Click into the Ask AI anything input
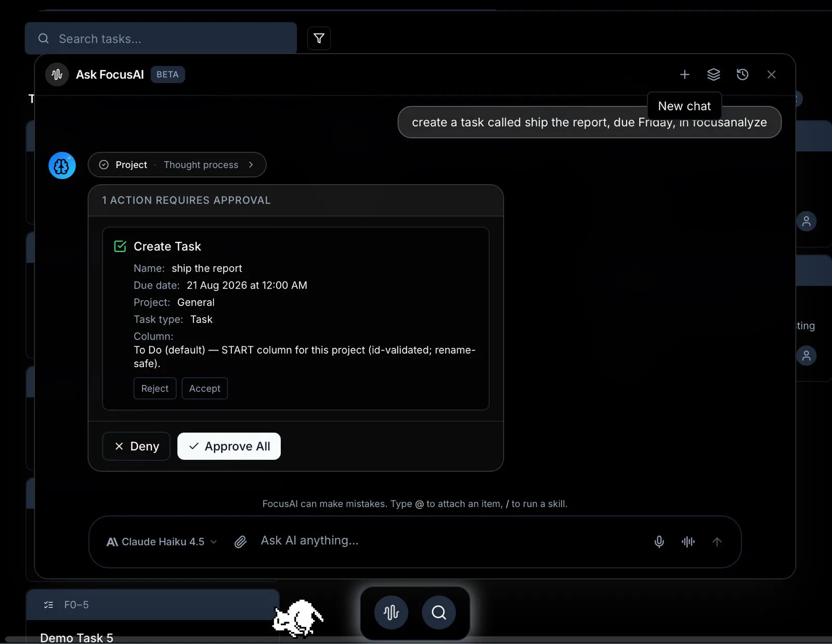Image resolution: width=832 pixels, height=644 pixels. point(450,541)
